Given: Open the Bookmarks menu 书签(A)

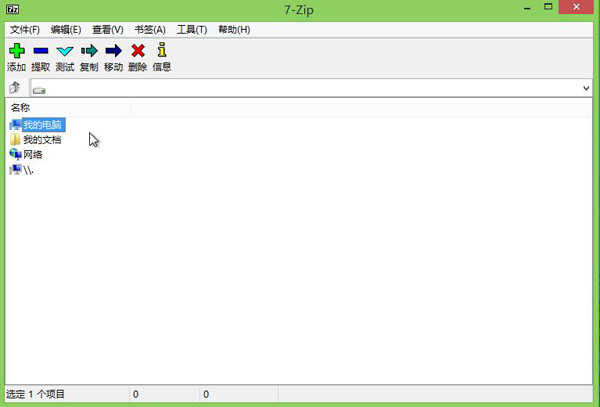Looking at the screenshot, I should pyautogui.click(x=150, y=30).
